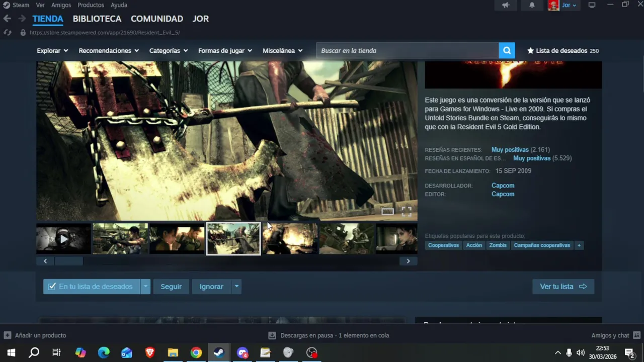Go forward with the Steam navigation arrow

pyautogui.click(x=22, y=19)
